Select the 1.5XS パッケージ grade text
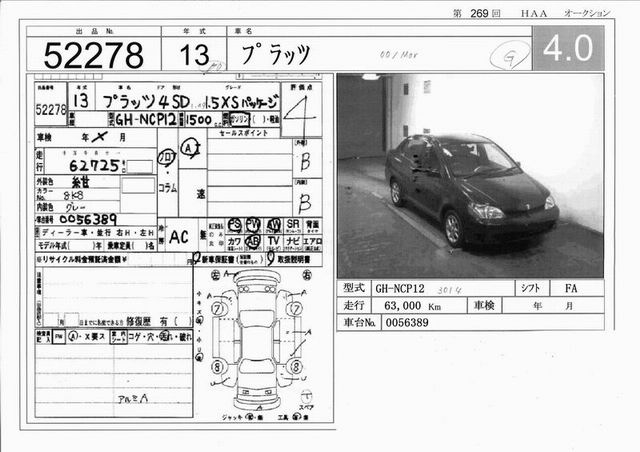Image resolution: width=640 pixels, height=452 pixels. (x=242, y=102)
